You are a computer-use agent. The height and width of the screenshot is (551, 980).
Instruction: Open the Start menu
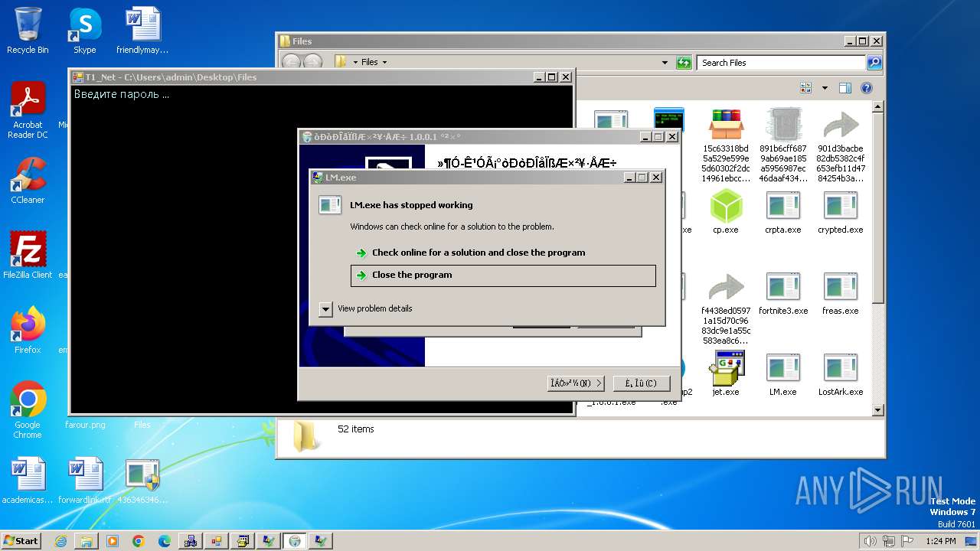click(x=21, y=541)
